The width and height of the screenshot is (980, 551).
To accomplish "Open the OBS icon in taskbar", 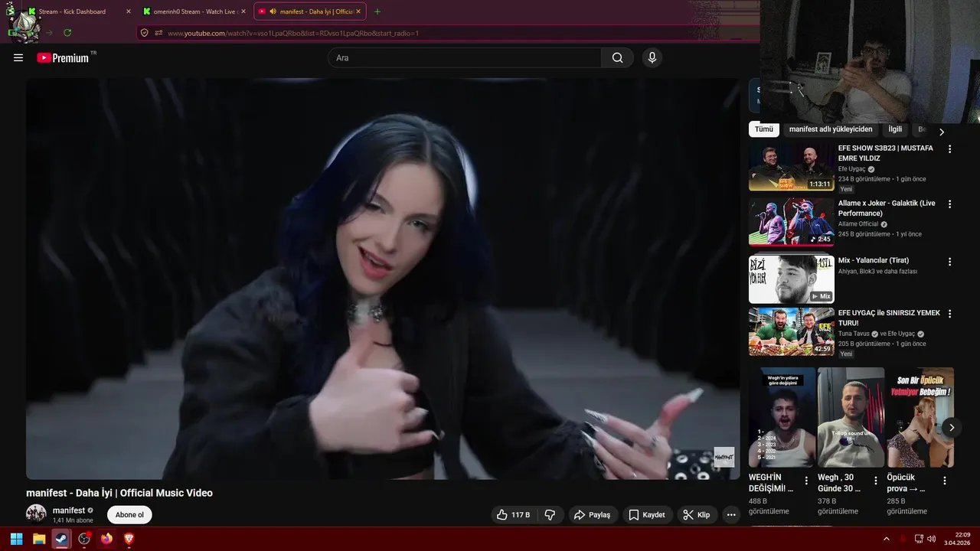I will (x=84, y=539).
